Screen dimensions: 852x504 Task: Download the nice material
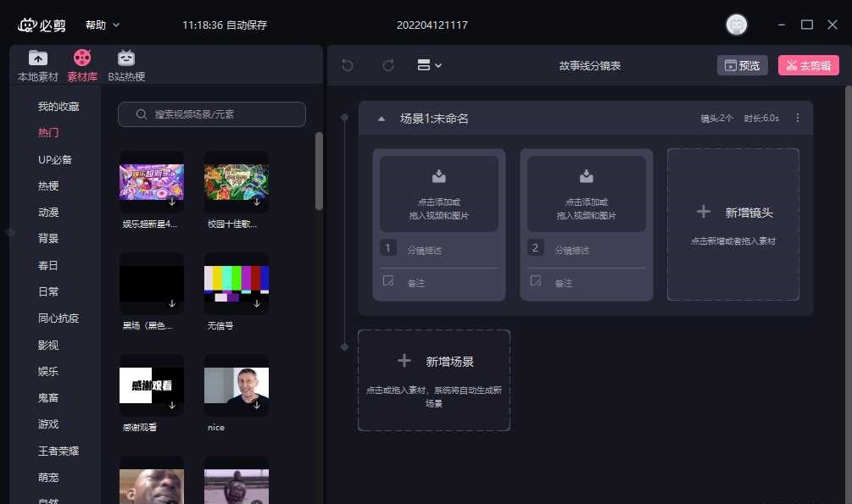(257, 405)
